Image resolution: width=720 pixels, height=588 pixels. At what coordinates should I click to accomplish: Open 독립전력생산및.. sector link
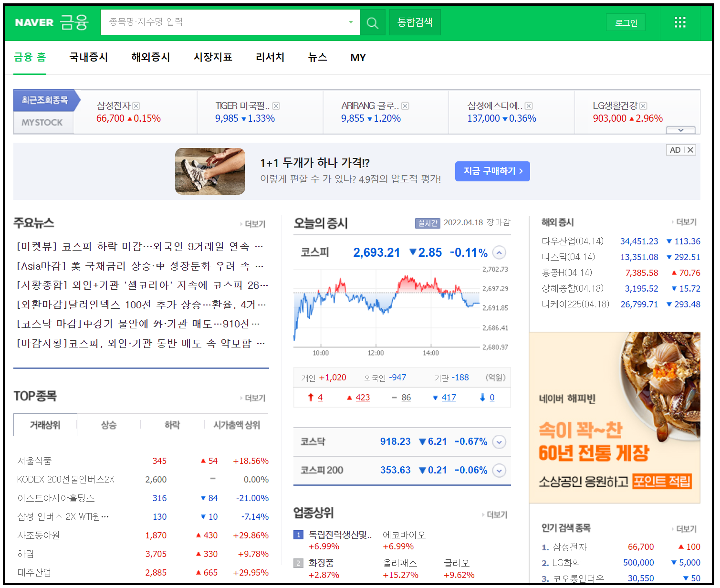340,535
